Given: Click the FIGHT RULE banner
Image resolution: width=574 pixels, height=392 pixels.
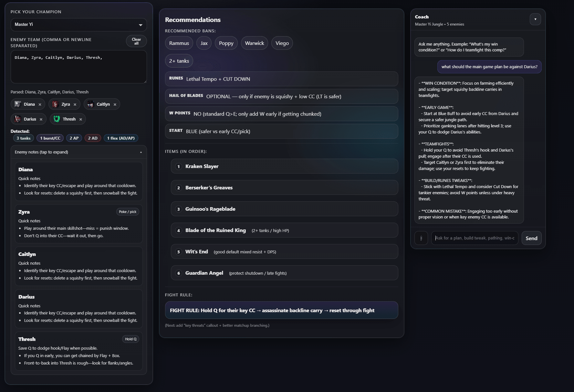Looking at the screenshot, I should (281, 310).
